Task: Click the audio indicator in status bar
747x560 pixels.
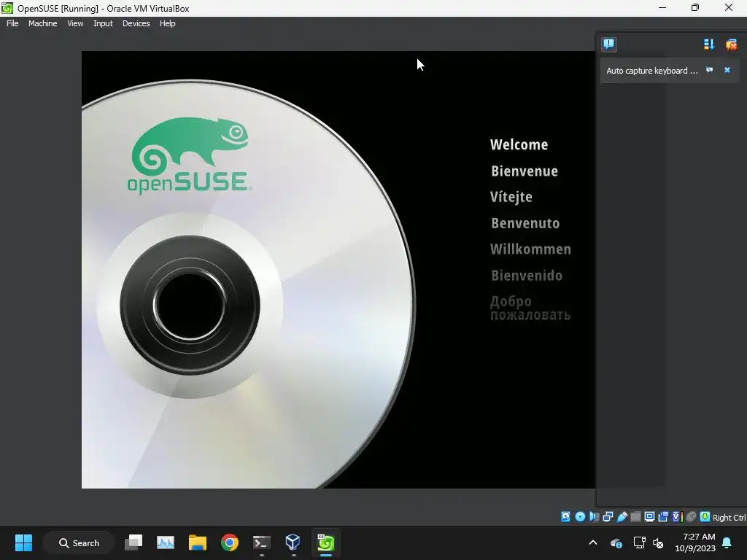Action: (594, 517)
